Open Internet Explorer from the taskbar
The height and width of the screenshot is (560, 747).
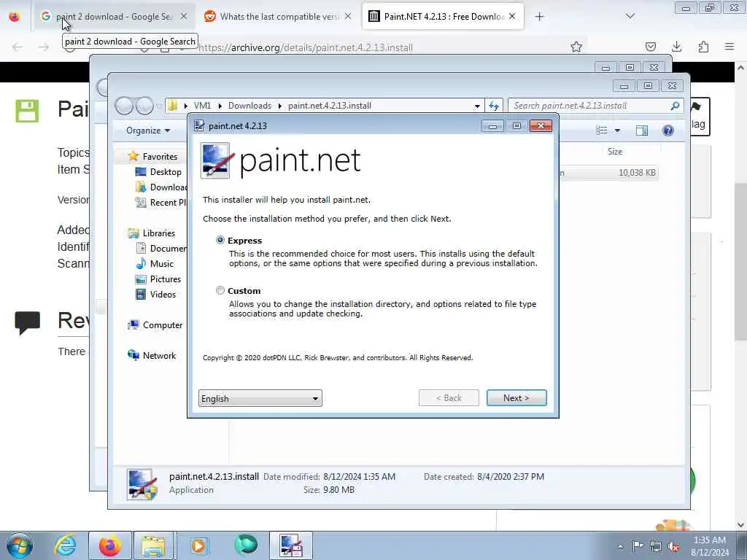click(x=65, y=545)
